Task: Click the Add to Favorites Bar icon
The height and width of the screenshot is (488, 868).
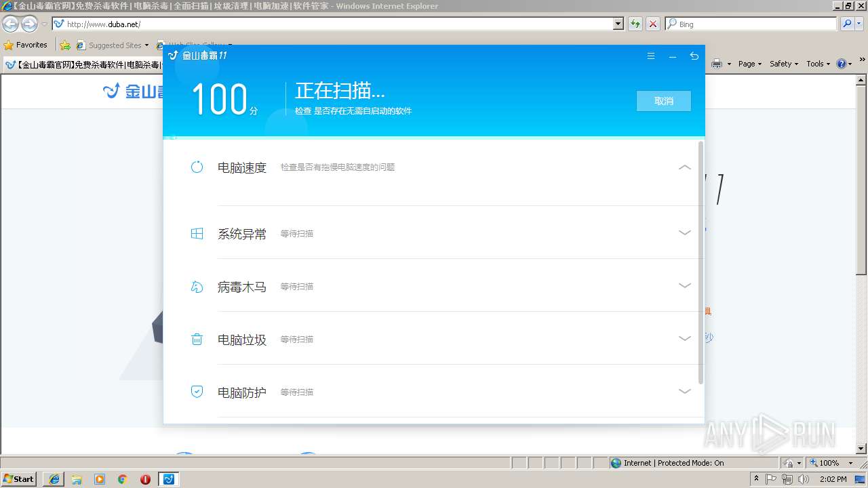Action: [65, 45]
